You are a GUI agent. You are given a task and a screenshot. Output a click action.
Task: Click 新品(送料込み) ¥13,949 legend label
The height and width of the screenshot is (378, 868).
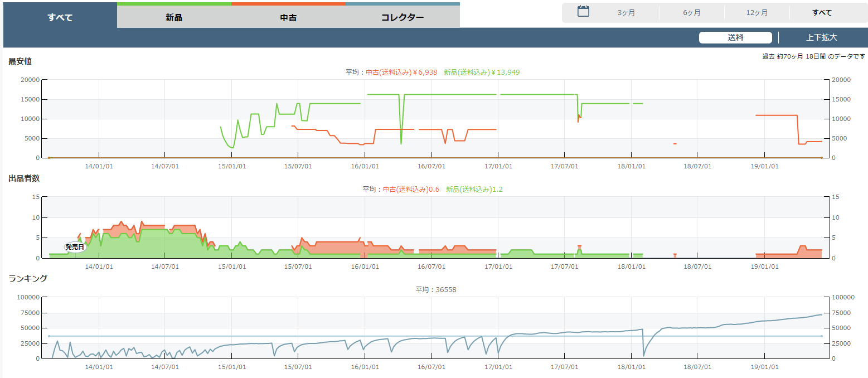482,72
